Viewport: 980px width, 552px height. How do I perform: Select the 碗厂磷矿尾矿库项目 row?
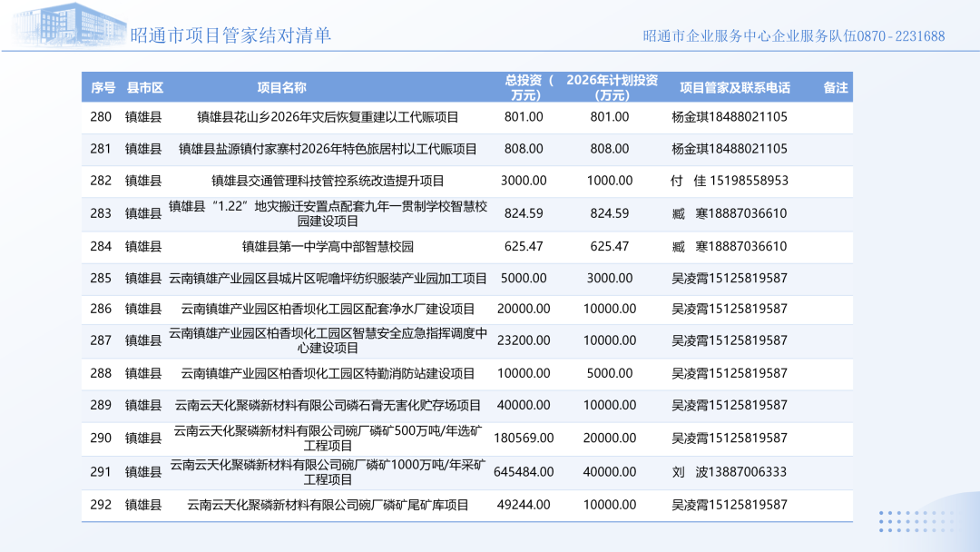click(328, 505)
